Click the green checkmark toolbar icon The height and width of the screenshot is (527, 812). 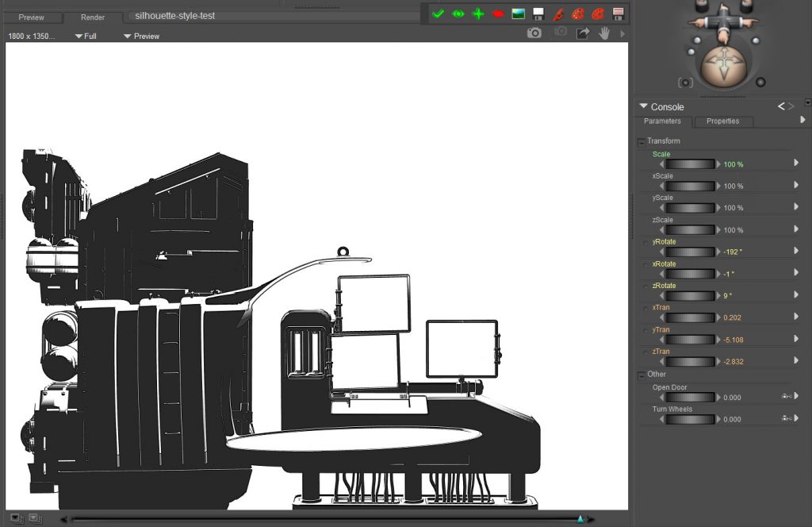pos(438,13)
